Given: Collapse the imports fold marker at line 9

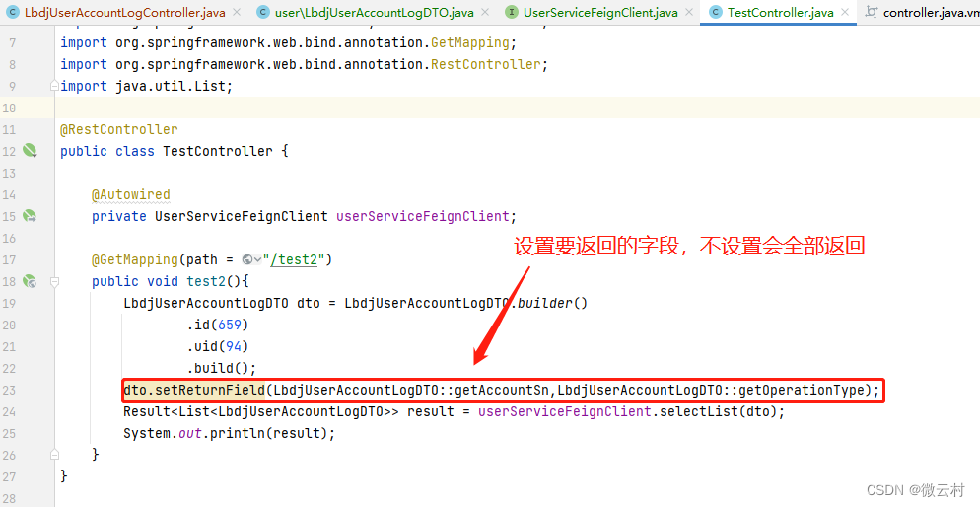Looking at the screenshot, I should coord(54,86).
